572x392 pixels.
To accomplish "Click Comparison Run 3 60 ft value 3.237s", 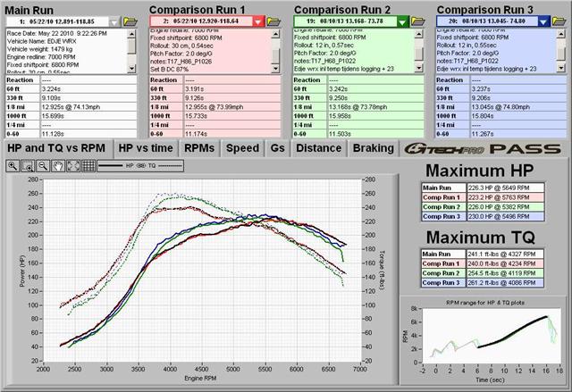I will pos(518,89).
